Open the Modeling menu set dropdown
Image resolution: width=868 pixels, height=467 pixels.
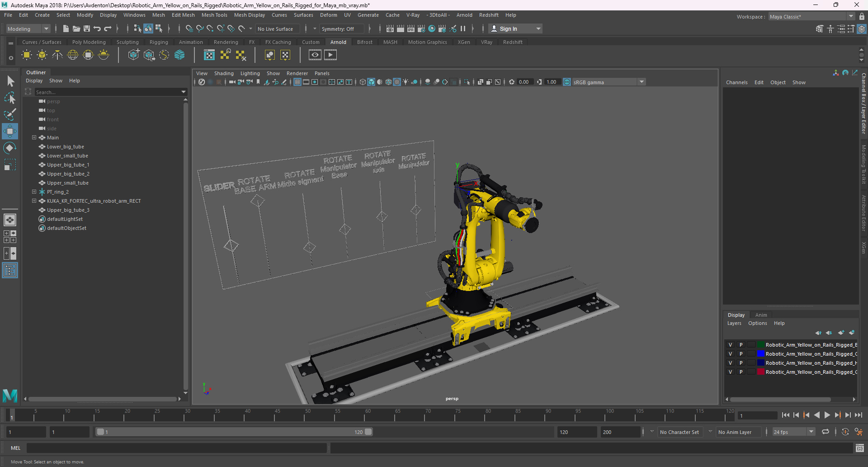28,29
